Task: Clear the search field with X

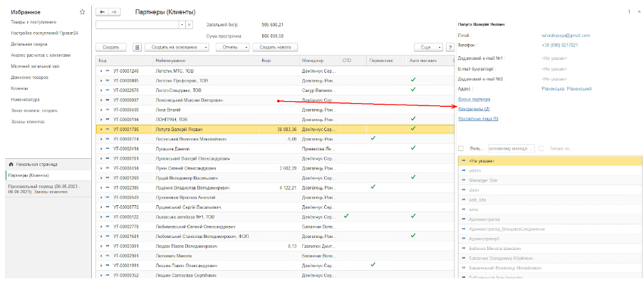Action: 189,25
